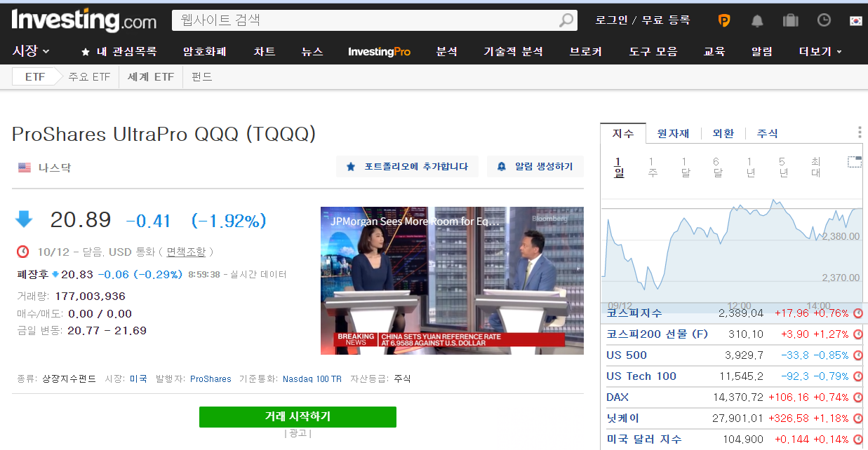Open the 뉴스 menu

click(x=312, y=52)
